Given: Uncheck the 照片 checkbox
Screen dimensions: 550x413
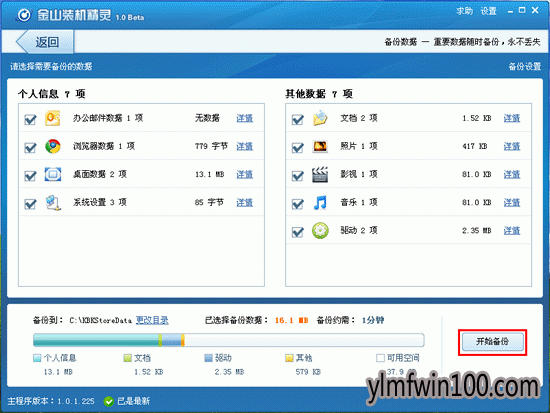Looking at the screenshot, I should [298, 147].
